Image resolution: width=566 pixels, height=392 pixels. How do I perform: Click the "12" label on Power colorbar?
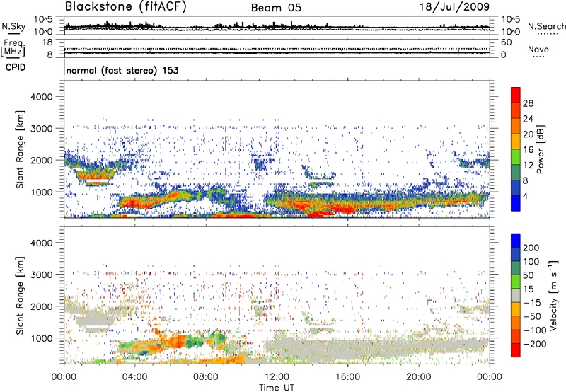pyautogui.click(x=528, y=166)
